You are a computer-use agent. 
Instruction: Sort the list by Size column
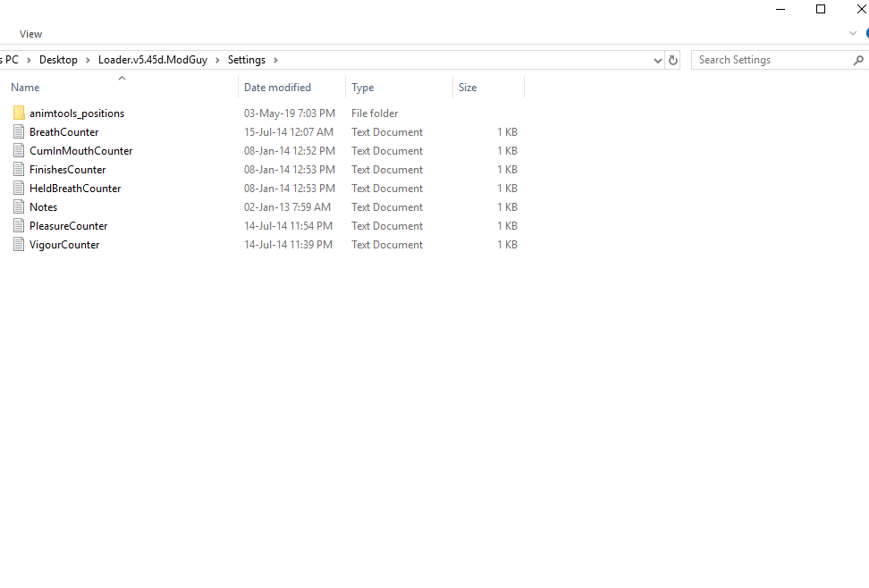(x=468, y=88)
